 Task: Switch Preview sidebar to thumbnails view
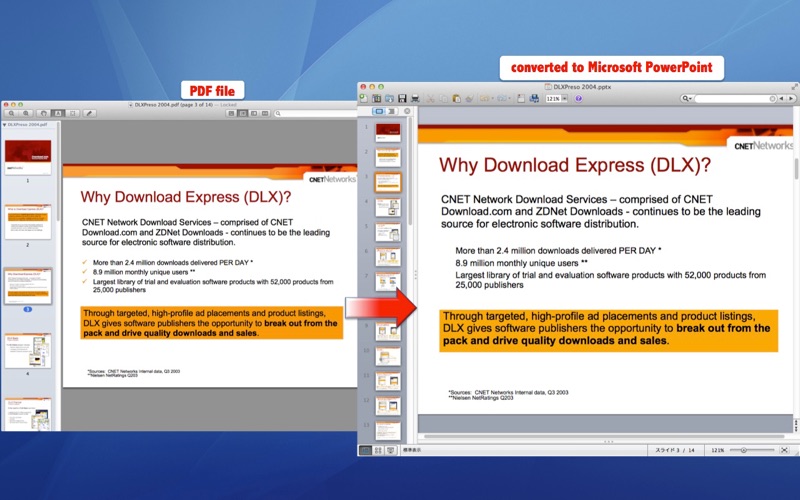pos(243,113)
